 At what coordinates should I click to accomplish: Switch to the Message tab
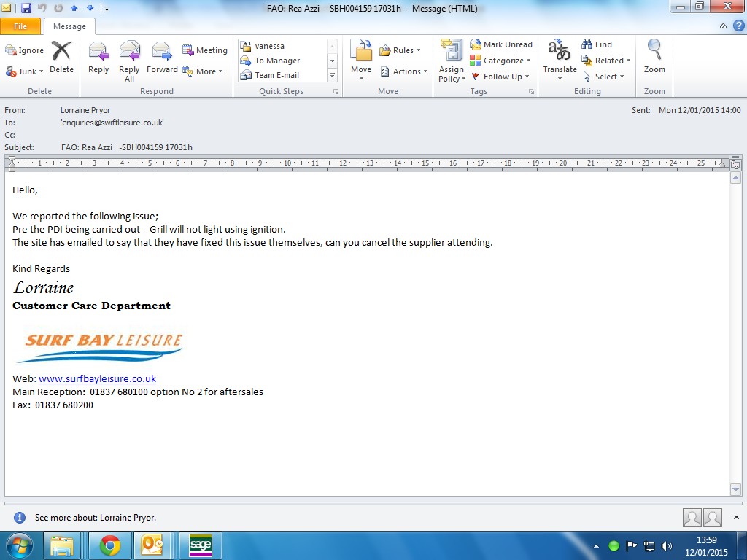pyautogui.click(x=69, y=26)
